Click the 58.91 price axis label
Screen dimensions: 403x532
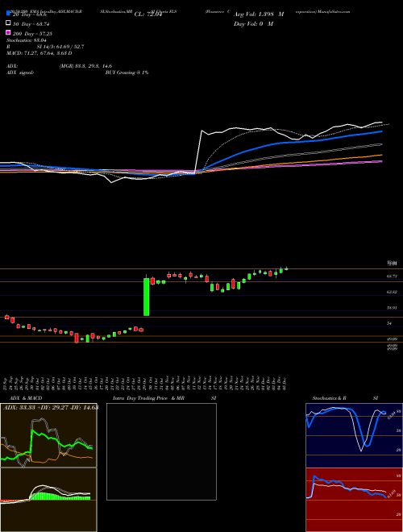392,308
